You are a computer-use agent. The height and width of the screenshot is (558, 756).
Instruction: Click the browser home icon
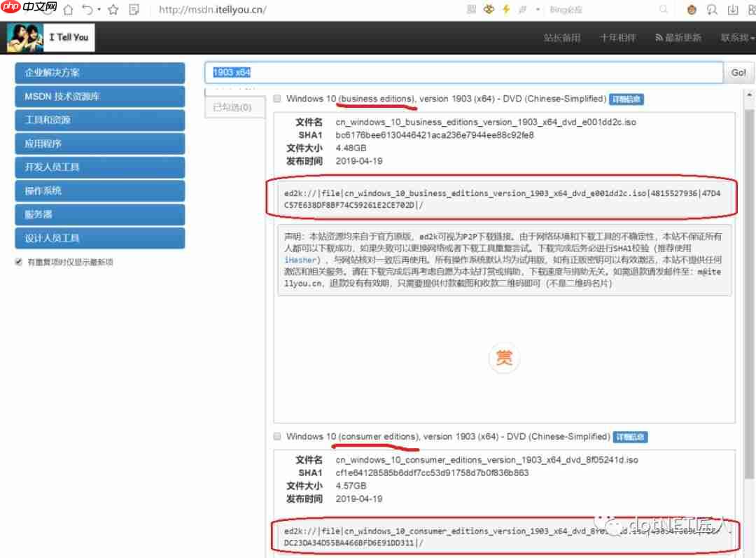tap(68, 10)
